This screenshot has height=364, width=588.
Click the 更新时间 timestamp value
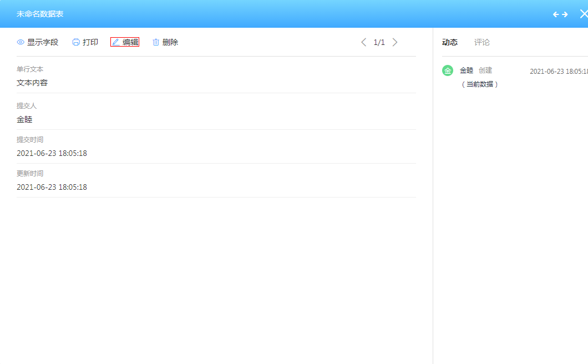(x=52, y=187)
